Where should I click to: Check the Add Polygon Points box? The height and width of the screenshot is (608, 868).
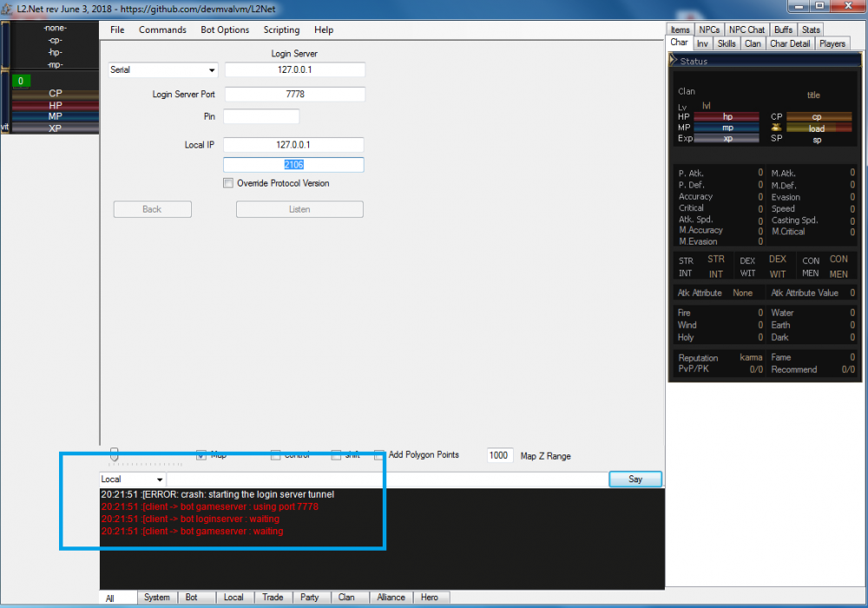[x=379, y=454]
